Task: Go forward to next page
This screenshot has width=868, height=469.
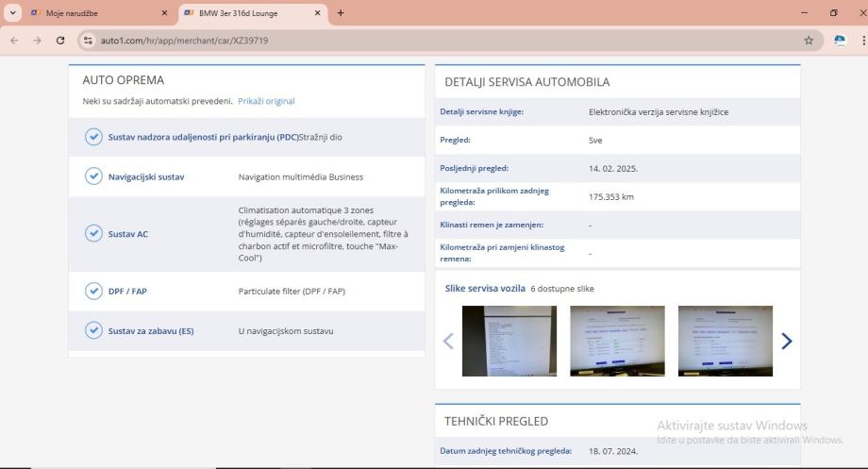Action: (37, 41)
